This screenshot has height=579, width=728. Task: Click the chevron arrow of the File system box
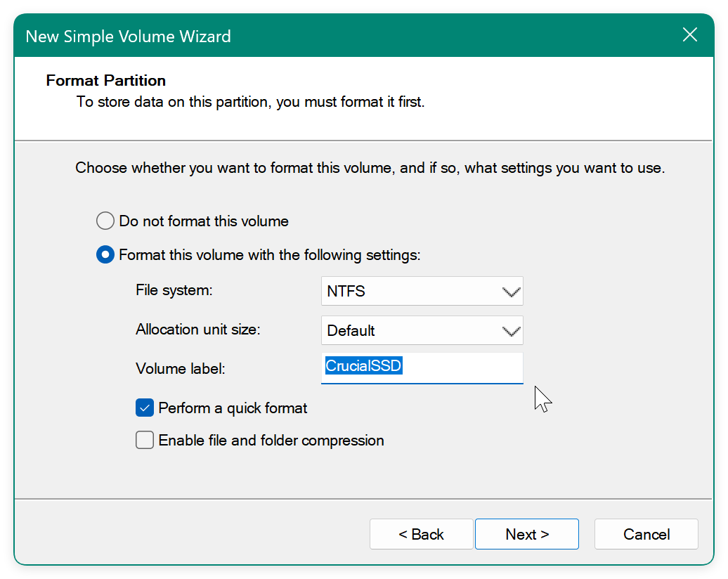512,292
